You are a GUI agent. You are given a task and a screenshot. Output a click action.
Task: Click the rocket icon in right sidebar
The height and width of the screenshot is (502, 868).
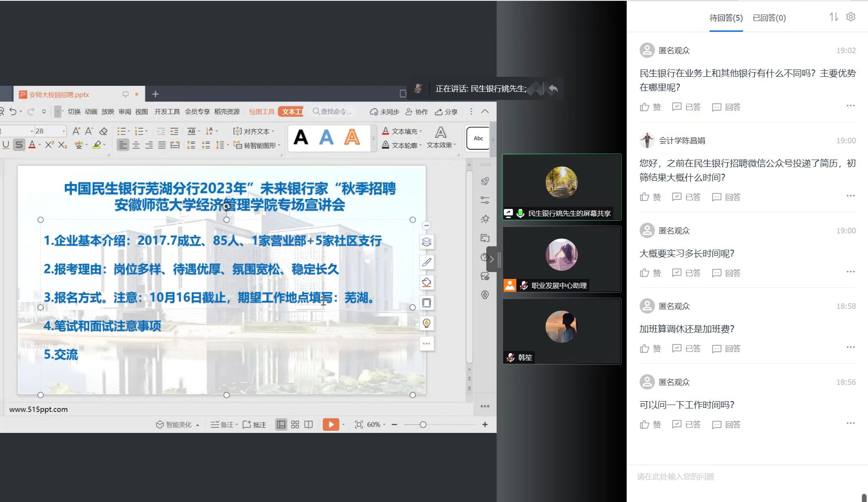pyautogui.click(x=485, y=181)
